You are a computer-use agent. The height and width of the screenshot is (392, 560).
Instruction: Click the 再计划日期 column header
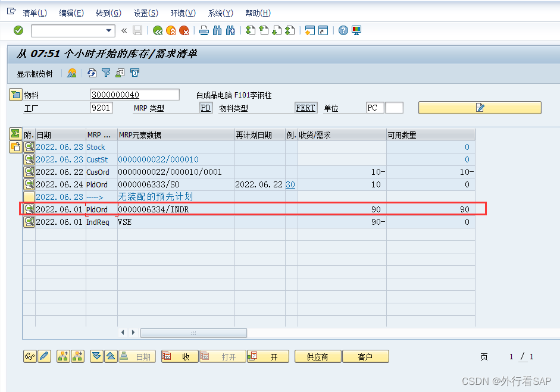tap(259, 135)
